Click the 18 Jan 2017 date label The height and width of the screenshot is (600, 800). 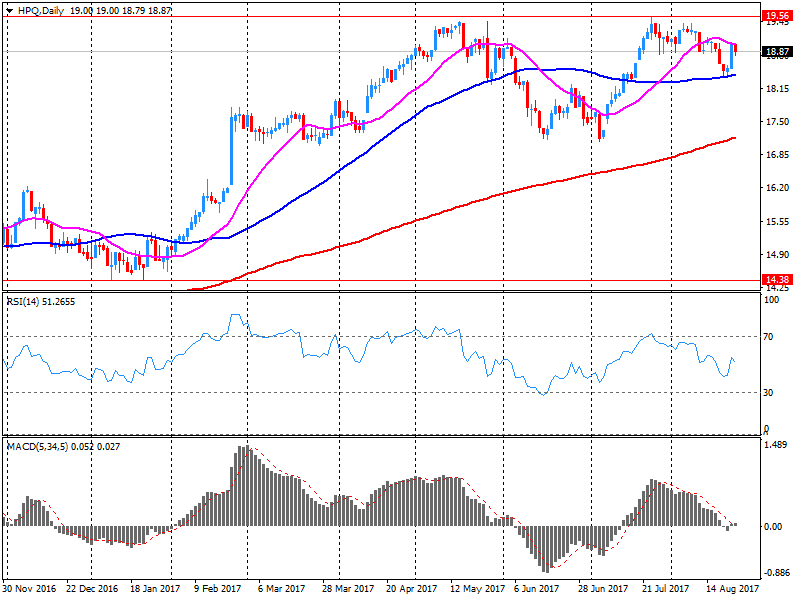(155, 588)
